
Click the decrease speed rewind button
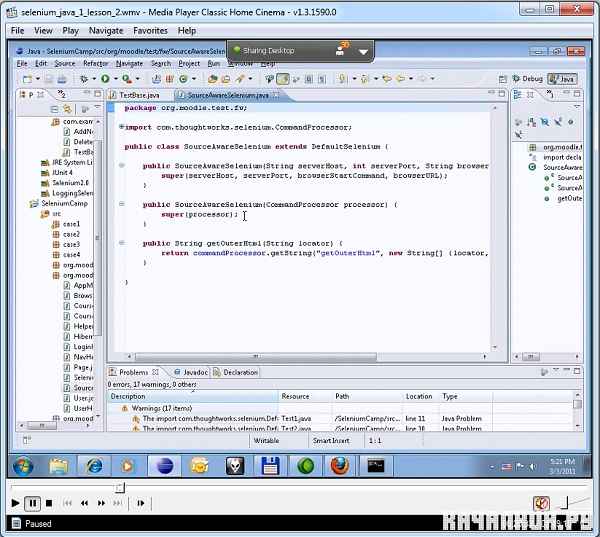coord(85,503)
